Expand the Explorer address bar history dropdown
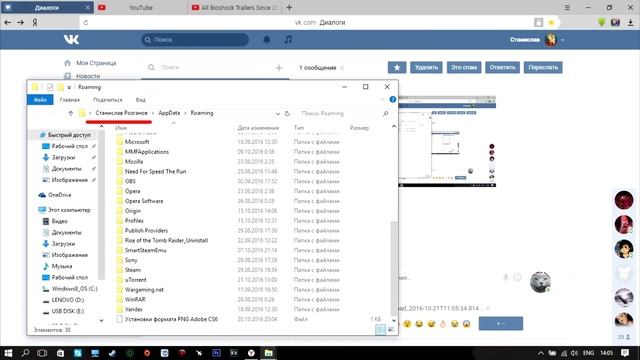The height and width of the screenshot is (360, 640). [x=278, y=113]
